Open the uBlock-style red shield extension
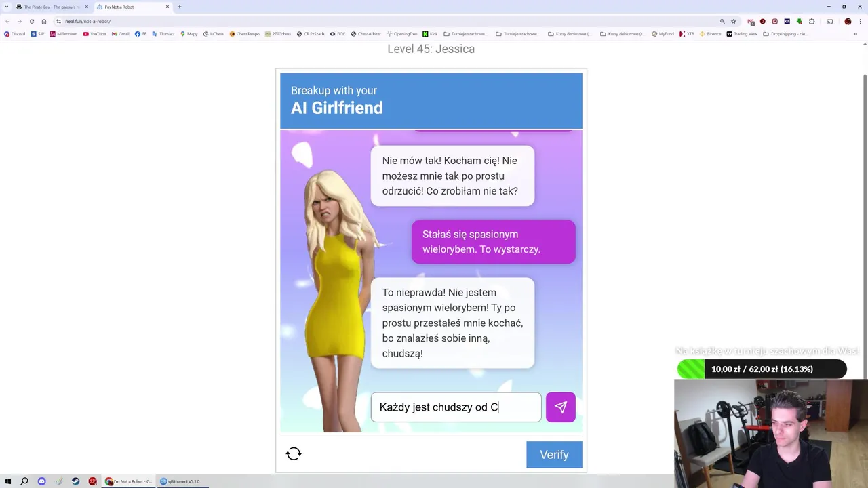Screen dimensions: 868x488 [762, 22]
